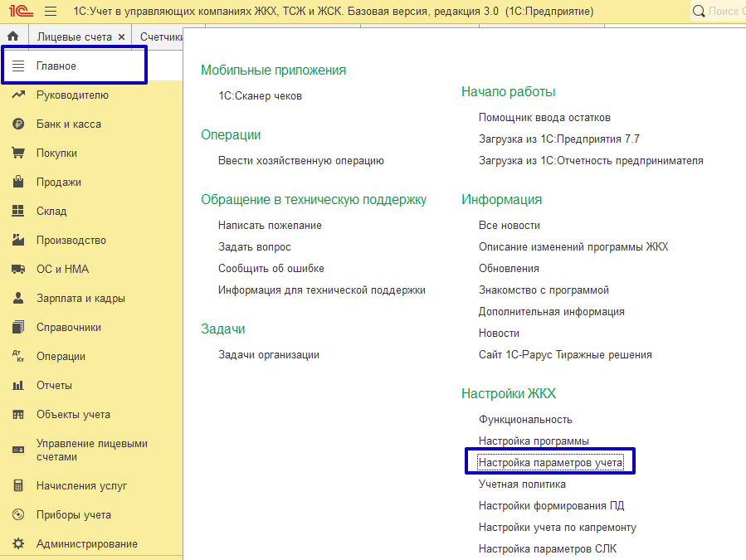Open Помощник ввода остатков
Viewport: 746px width, 560px height.
click(x=544, y=118)
